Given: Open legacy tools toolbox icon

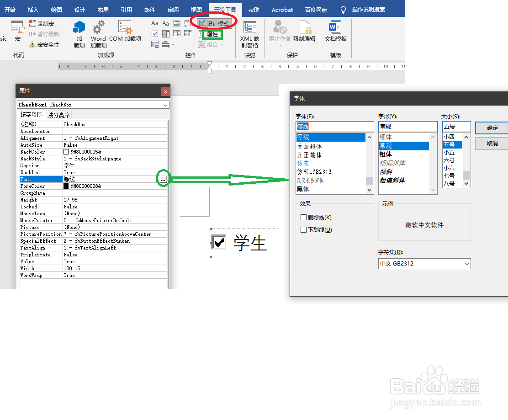Looking at the screenshot, I should [x=165, y=44].
